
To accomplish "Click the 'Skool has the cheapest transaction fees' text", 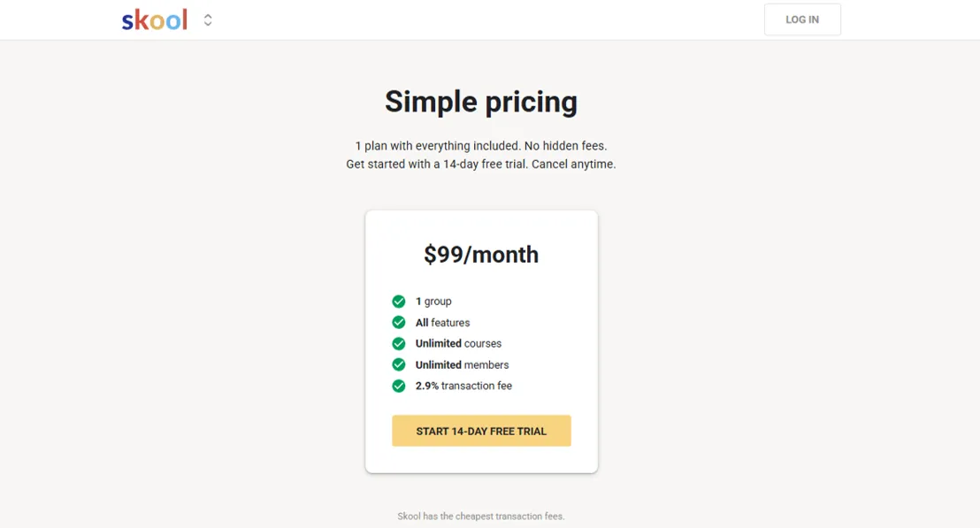I will point(481,517).
